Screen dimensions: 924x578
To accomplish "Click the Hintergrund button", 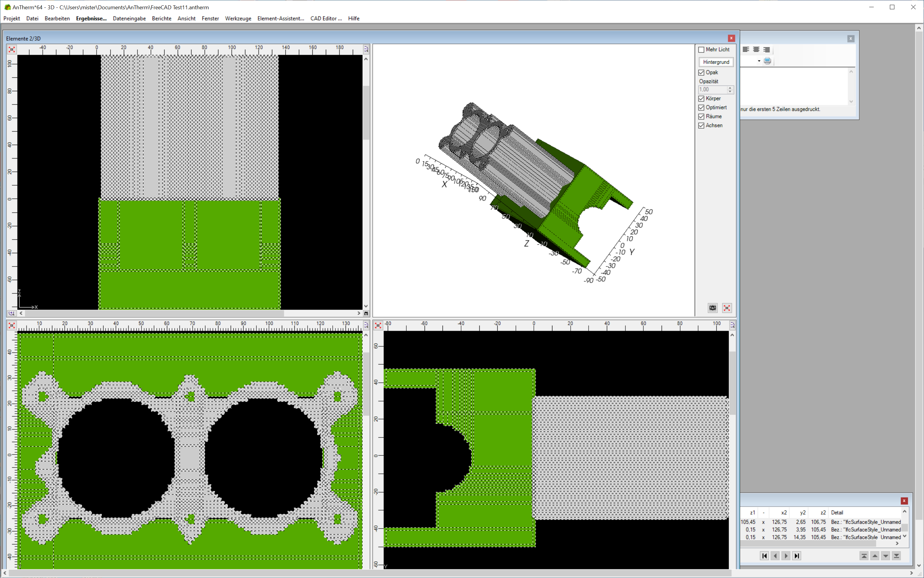I will click(x=716, y=62).
